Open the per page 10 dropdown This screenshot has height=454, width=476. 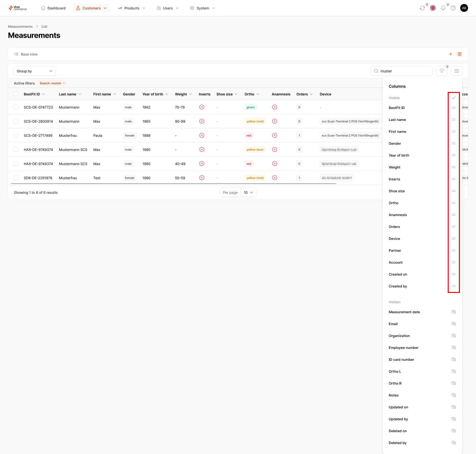coord(248,193)
